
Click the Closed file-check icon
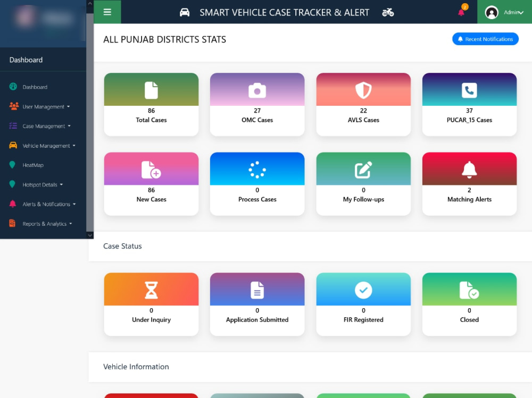[x=469, y=290]
